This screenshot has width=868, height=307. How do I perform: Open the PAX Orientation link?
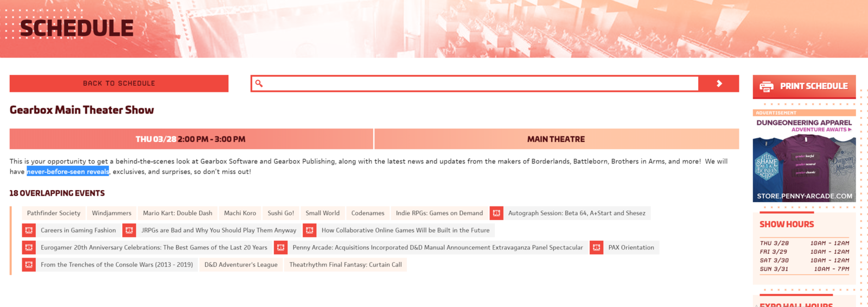(631, 247)
